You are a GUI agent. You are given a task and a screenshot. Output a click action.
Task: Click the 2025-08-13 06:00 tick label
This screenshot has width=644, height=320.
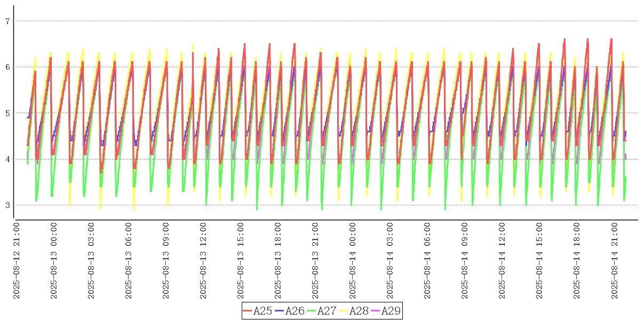pos(129,261)
